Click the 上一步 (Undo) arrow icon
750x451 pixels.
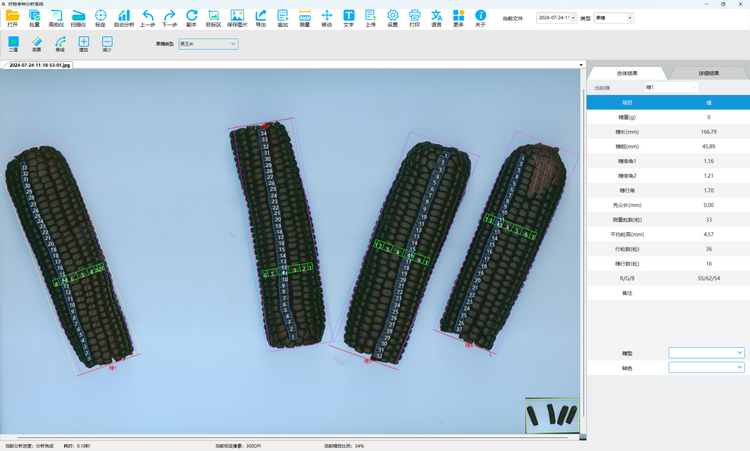147,16
